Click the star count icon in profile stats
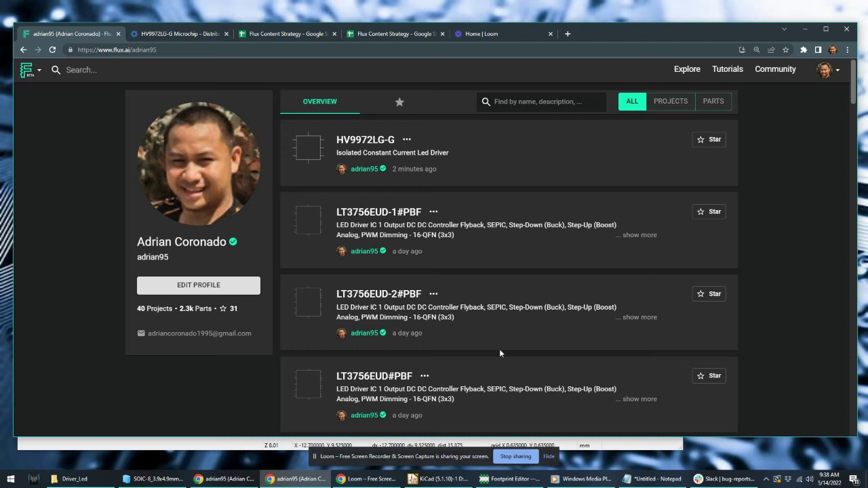Image resolution: width=868 pixels, height=488 pixels. pyautogui.click(x=222, y=309)
